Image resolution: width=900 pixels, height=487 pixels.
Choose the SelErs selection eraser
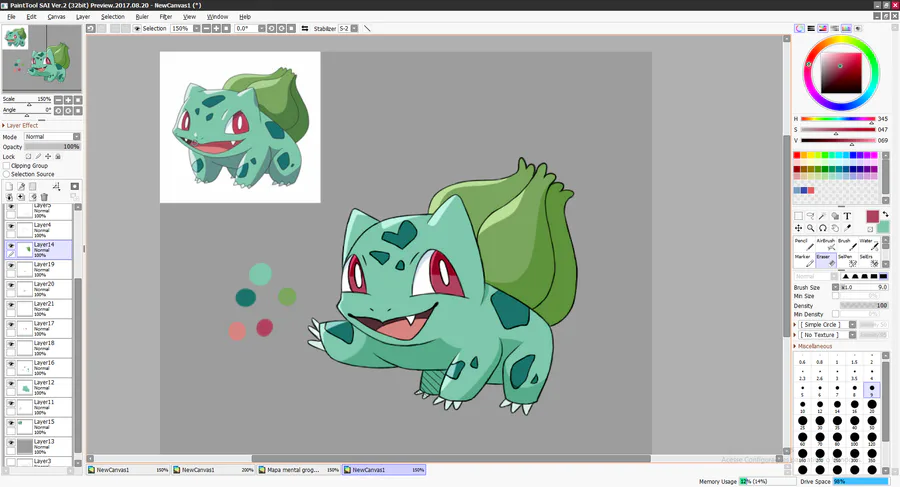tap(868, 260)
